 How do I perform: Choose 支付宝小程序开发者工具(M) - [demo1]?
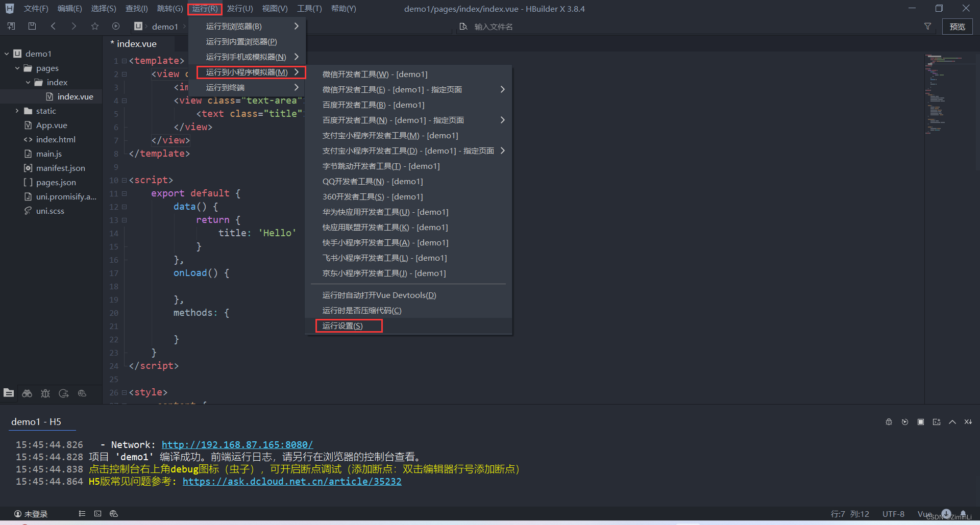(x=408, y=135)
